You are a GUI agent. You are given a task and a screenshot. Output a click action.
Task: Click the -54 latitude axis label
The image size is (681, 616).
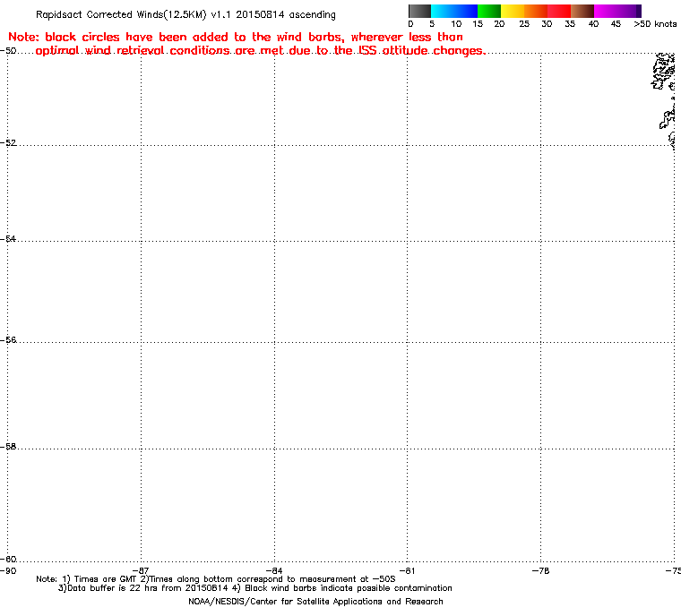[8, 239]
